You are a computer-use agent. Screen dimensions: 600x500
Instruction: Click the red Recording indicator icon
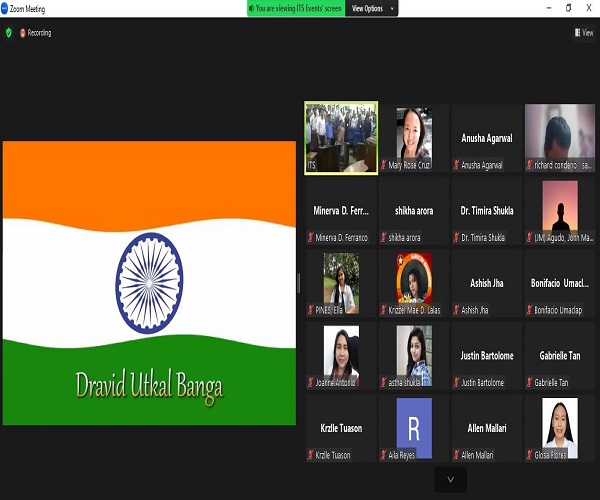point(23,33)
